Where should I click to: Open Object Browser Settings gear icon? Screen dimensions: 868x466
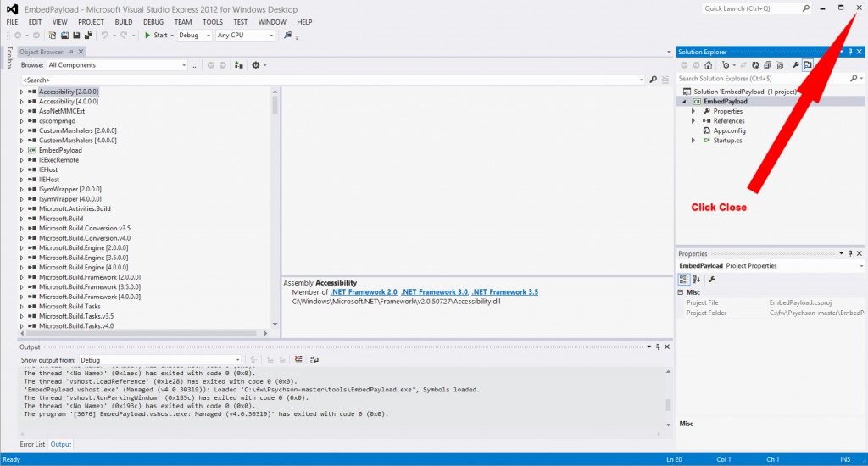[256, 65]
